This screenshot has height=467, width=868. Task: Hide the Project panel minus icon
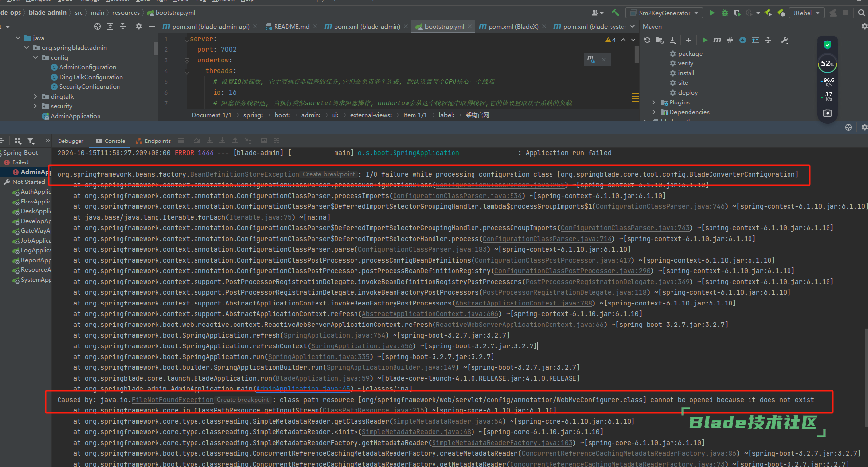(152, 26)
